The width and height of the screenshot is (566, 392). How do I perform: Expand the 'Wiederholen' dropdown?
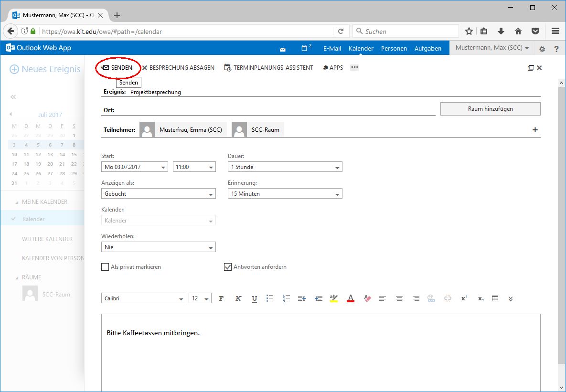(x=158, y=247)
